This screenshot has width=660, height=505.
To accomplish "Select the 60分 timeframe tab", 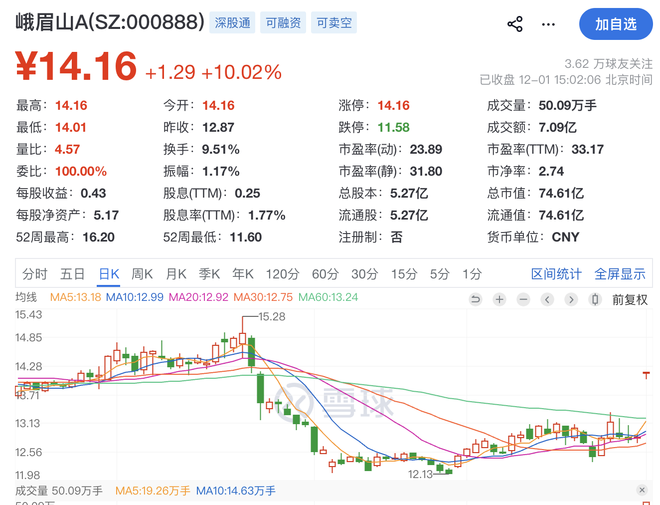I will tap(325, 274).
